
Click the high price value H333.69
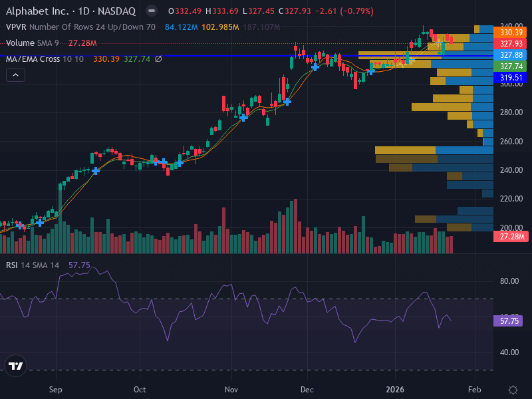point(222,11)
